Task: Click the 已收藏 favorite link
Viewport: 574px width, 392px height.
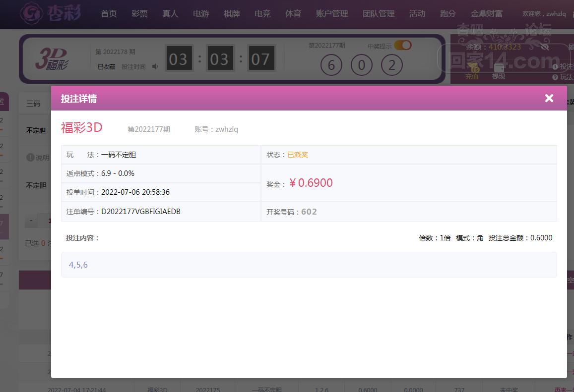Action: pyautogui.click(x=107, y=66)
